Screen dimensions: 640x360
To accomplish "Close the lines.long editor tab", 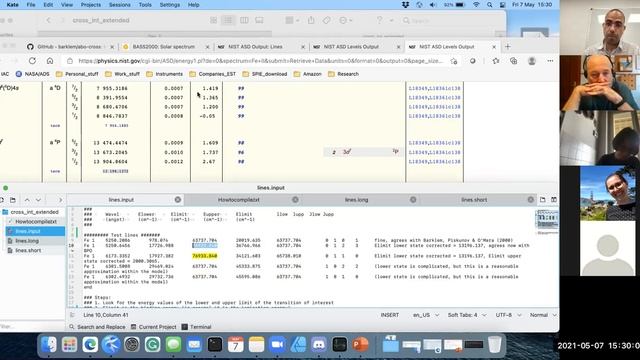I will click(413, 200).
